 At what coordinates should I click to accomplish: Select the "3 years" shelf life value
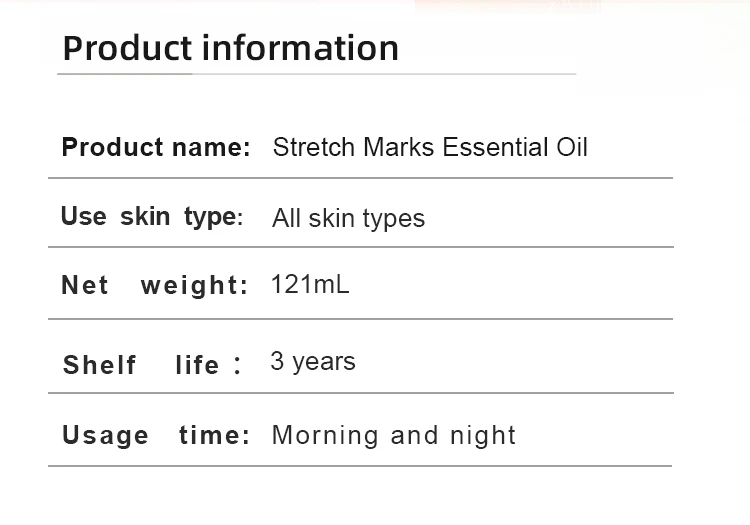click(x=313, y=361)
